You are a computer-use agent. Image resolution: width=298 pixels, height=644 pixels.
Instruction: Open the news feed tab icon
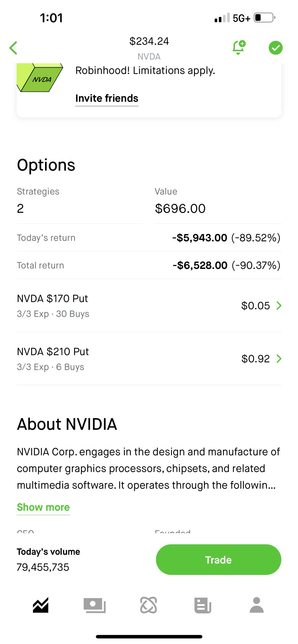[x=203, y=605]
